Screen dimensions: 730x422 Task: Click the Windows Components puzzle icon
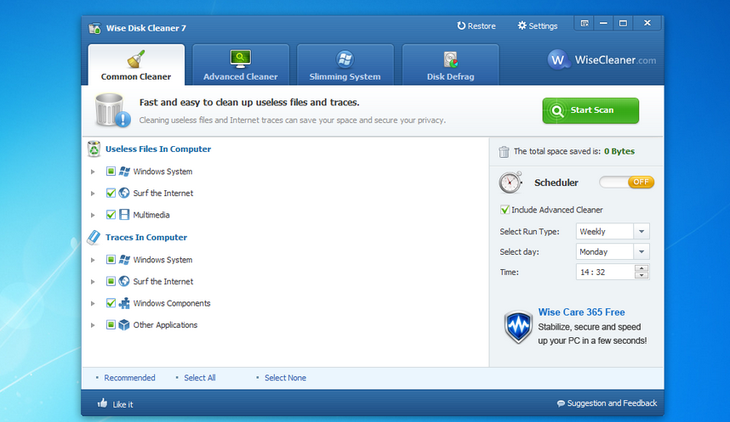[124, 303]
